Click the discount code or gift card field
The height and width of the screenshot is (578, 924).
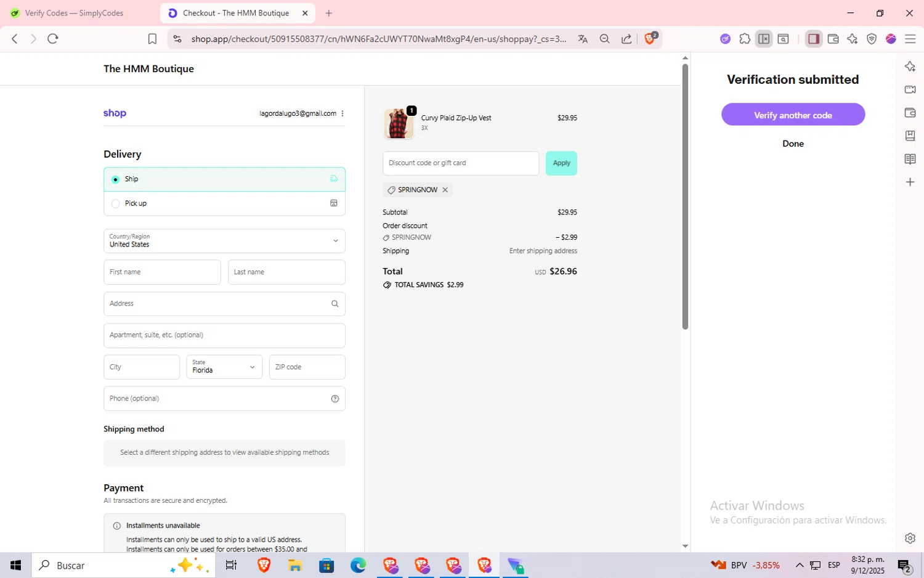(461, 163)
